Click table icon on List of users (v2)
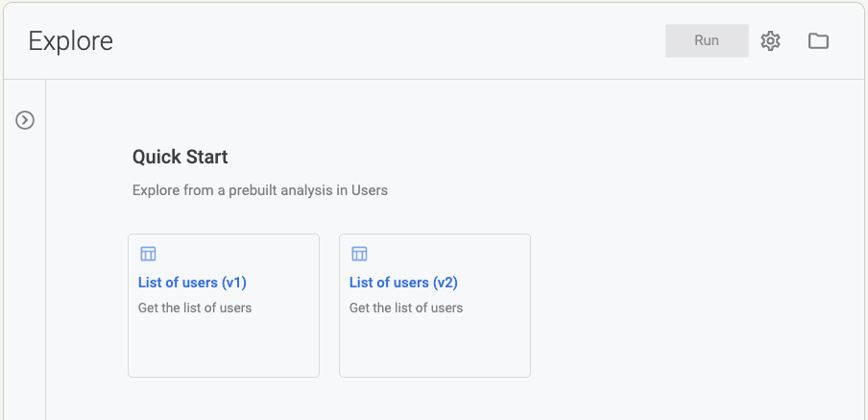This screenshot has width=868, height=420. pos(359,254)
